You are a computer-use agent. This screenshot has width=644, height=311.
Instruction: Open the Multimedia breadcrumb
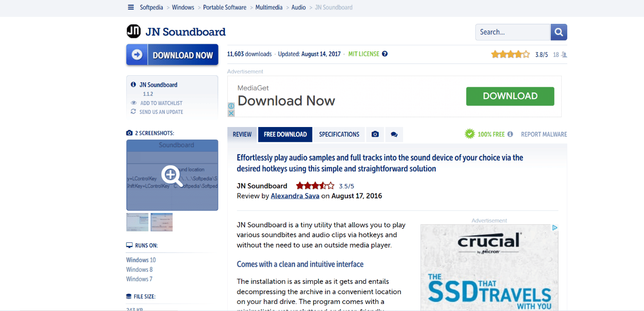click(269, 7)
